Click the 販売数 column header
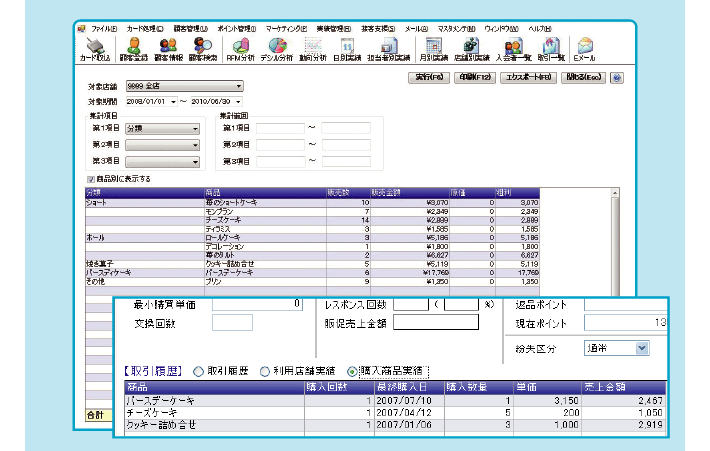The height and width of the screenshot is (451, 710). [348, 193]
